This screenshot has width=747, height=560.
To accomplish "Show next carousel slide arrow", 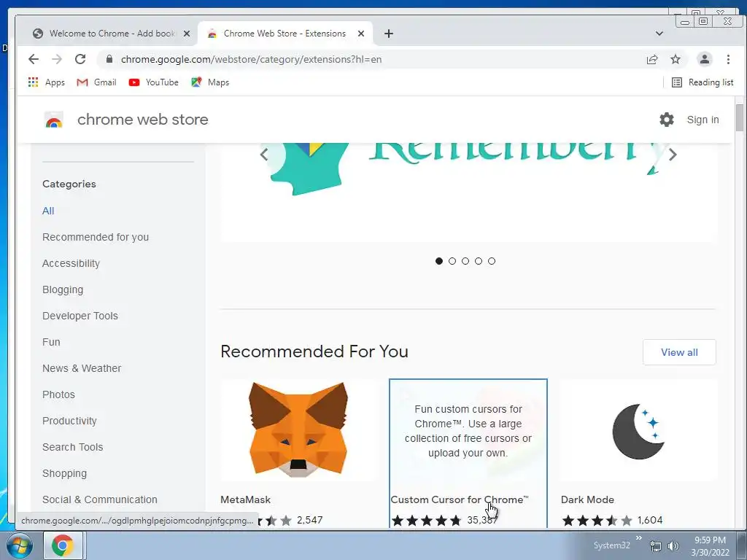I will 673,155.
